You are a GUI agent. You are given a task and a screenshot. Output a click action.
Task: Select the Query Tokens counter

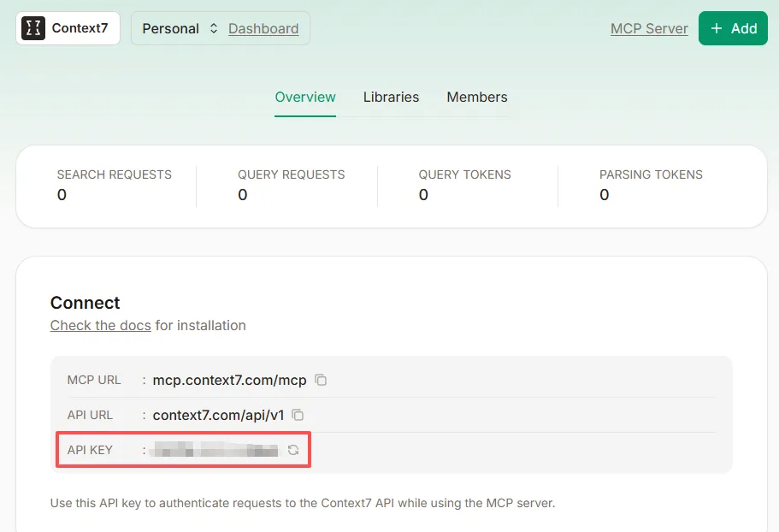(x=464, y=185)
